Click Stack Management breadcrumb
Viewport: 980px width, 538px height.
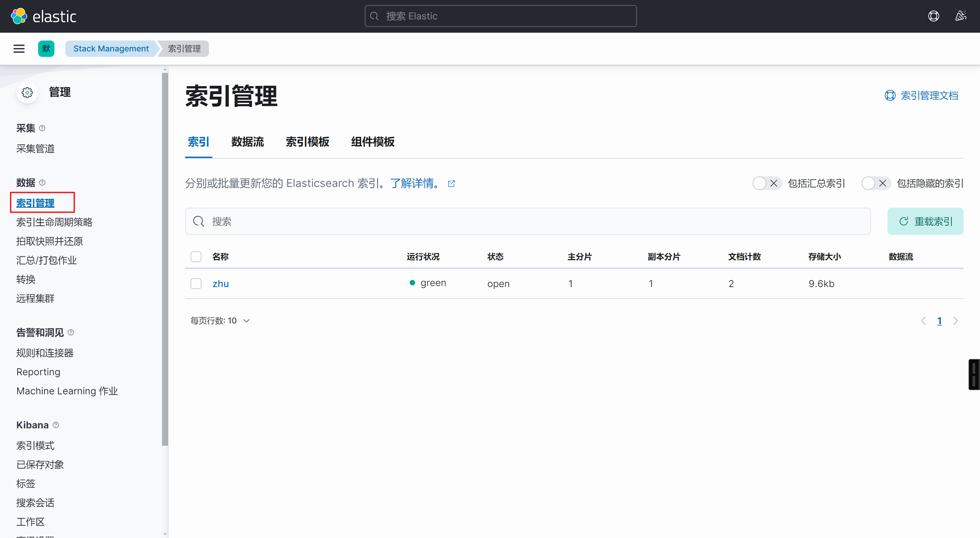(x=111, y=48)
